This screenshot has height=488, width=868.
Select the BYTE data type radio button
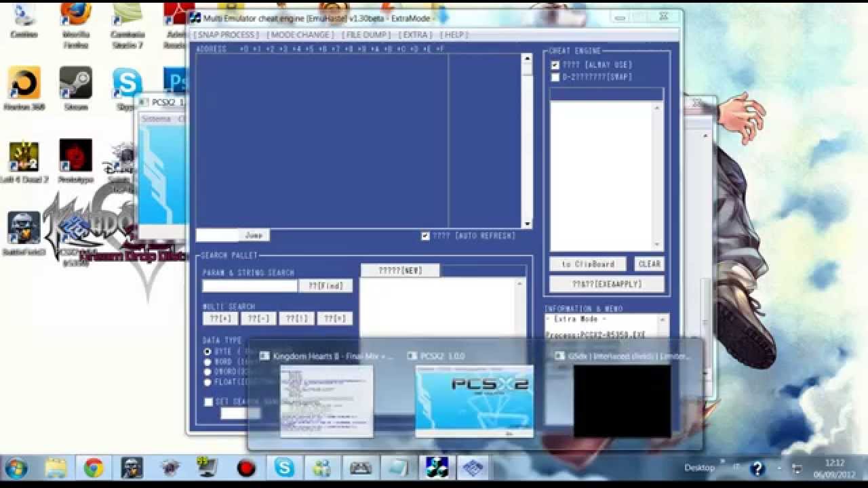pyautogui.click(x=208, y=352)
